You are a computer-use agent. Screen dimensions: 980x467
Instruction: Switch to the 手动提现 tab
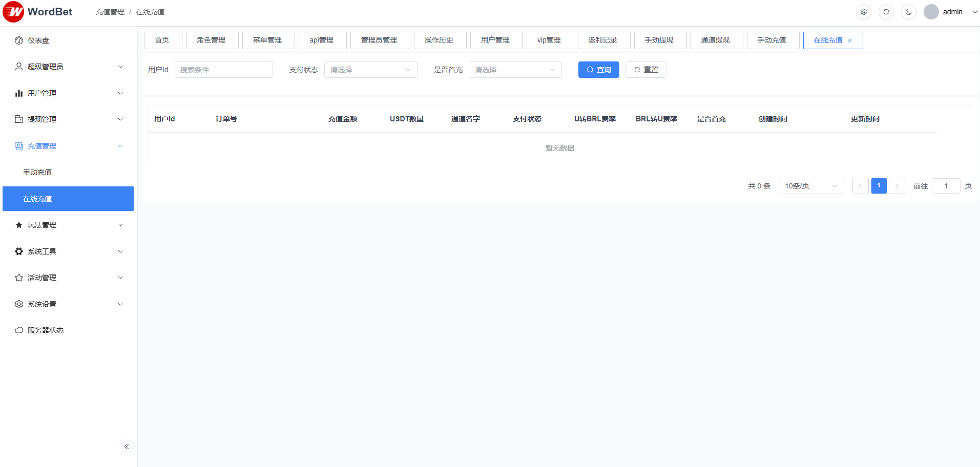tap(660, 40)
